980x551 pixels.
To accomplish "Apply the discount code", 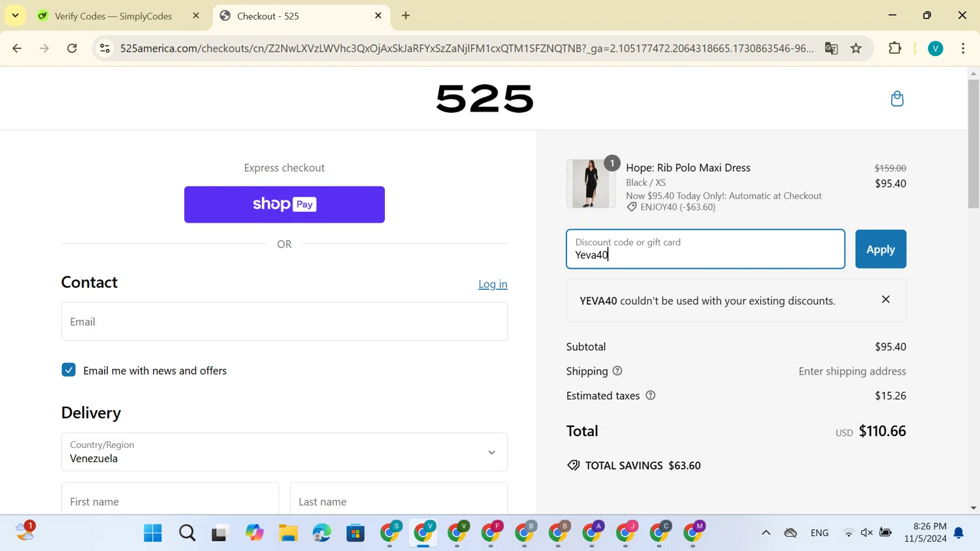I will point(881,249).
